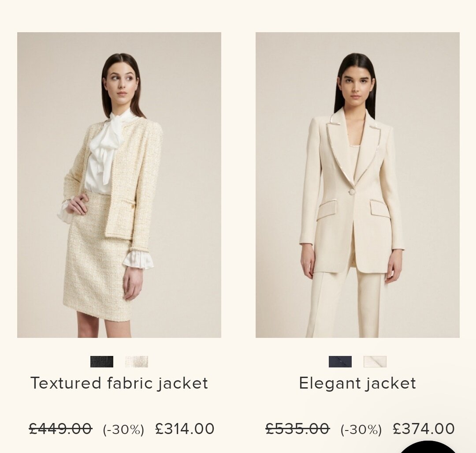Click the discount label beside £535.00

(361, 430)
